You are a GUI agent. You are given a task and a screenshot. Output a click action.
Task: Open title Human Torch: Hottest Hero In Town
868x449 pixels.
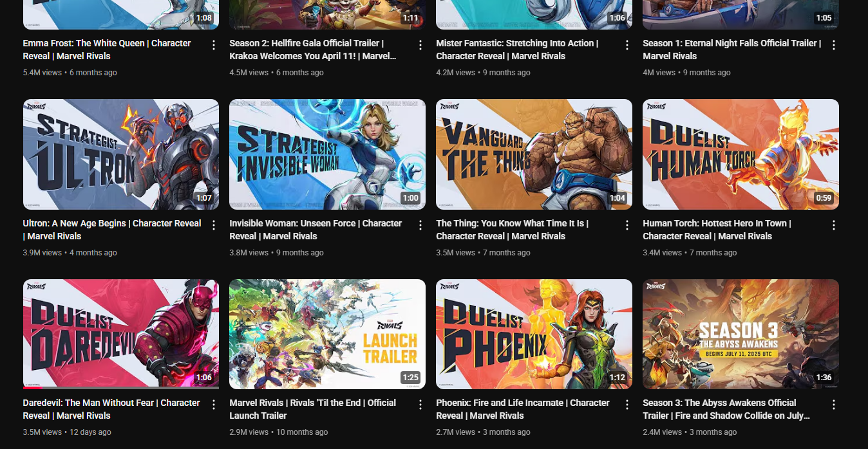717,230
